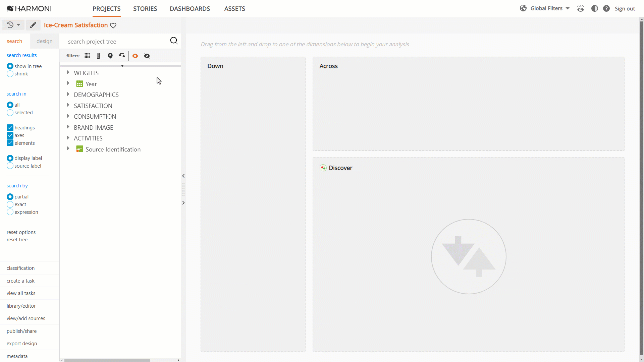This screenshot has width=644, height=362.
Task: Uncheck the headings checkbox
Action: [10, 128]
